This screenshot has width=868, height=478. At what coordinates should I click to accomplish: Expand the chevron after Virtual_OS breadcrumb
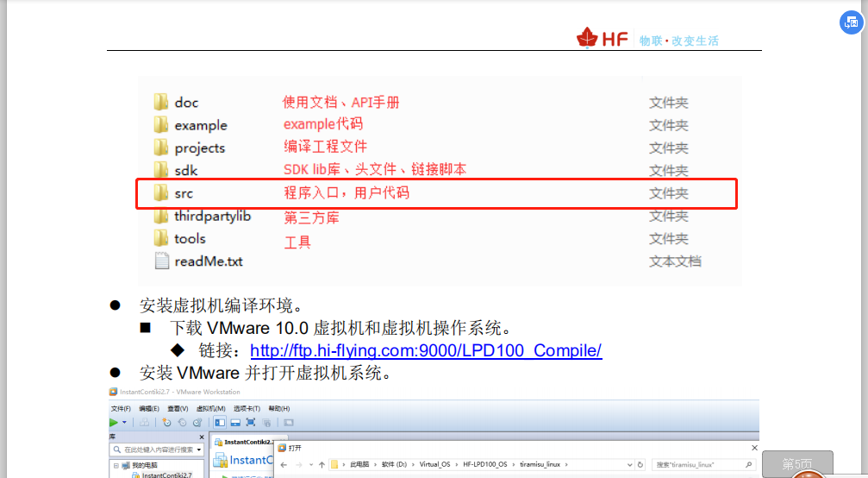[x=457, y=465]
